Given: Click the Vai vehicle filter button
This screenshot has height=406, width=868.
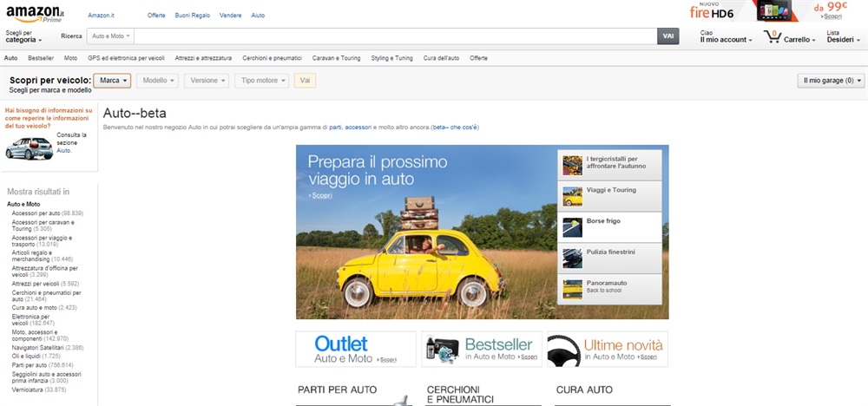Looking at the screenshot, I should (x=305, y=81).
